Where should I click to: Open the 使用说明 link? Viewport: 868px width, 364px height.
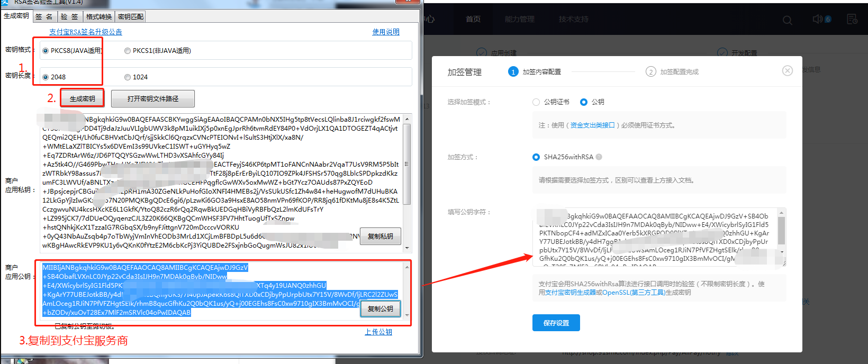coord(386,32)
